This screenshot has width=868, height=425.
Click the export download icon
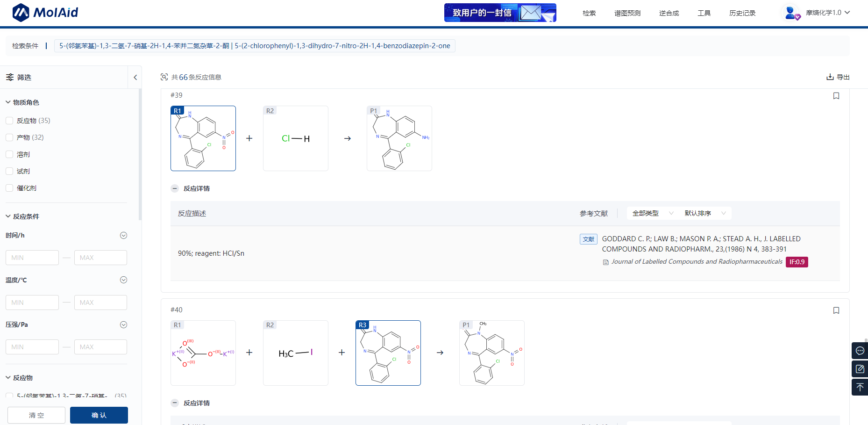pos(830,77)
